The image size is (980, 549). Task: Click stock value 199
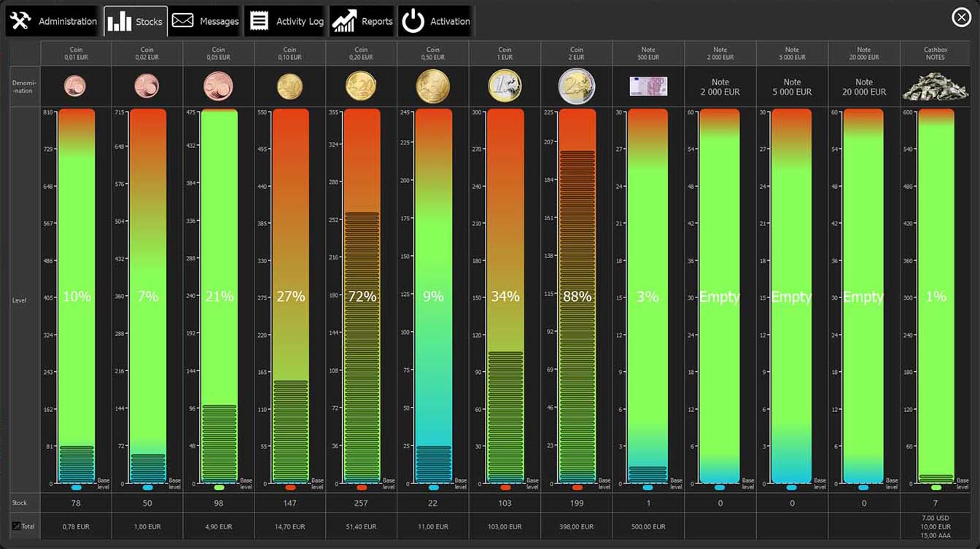(577, 503)
